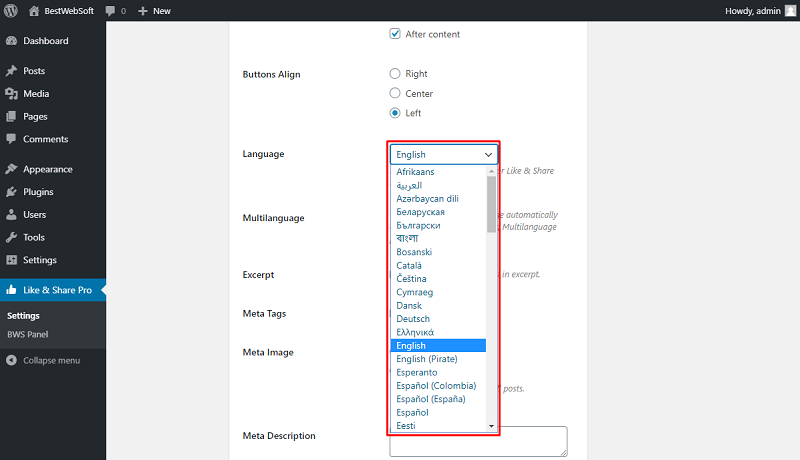800x460 pixels.
Task: Click the Pages icon in sidebar
Action: click(11, 117)
